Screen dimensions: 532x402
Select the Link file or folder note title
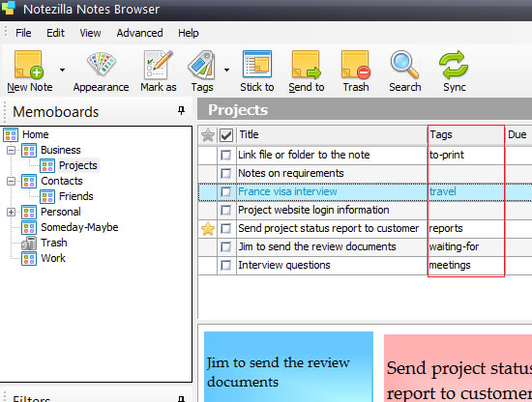304,155
